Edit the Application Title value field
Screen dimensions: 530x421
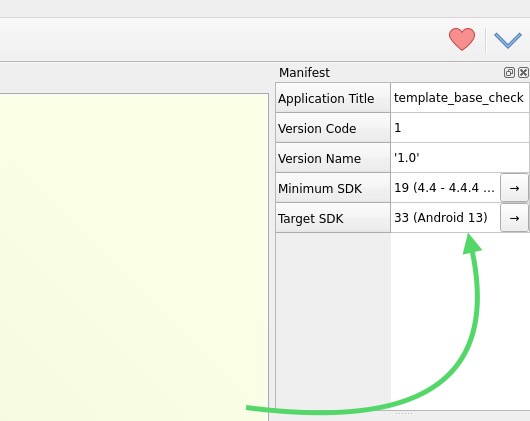[x=460, y=98]
